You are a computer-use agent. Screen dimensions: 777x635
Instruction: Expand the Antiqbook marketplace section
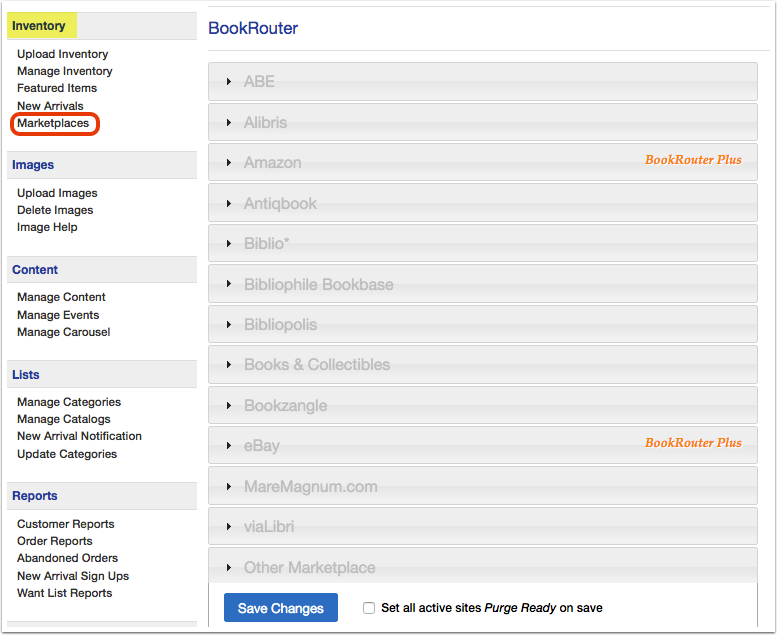483,203
